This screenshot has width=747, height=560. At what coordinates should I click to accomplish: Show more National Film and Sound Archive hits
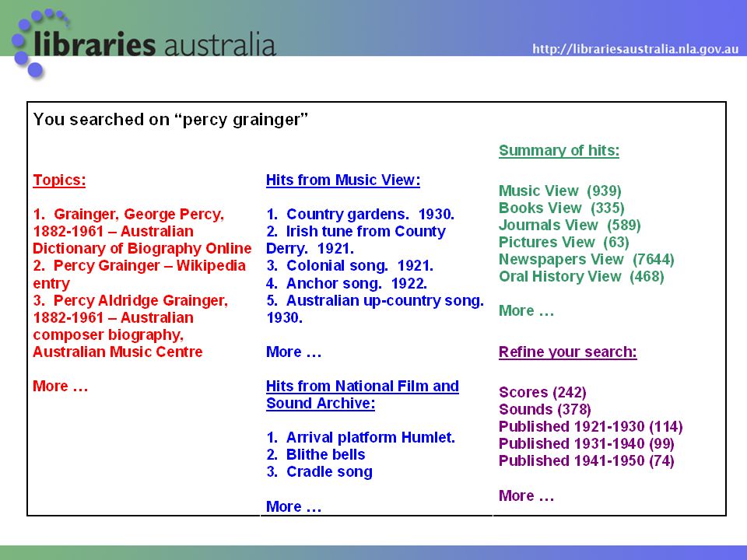pyautogui.click(x=293, y=506)
